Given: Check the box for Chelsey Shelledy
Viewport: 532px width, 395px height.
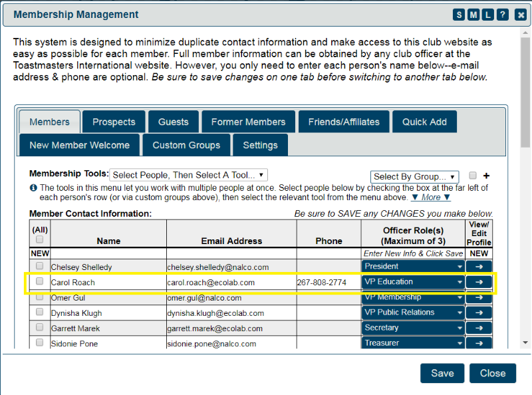Looking at the screenshot, I should [40, 265].
